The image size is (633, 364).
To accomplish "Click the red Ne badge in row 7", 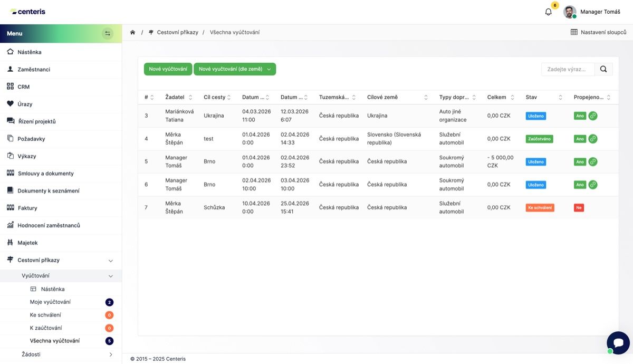I will point(579,208).
